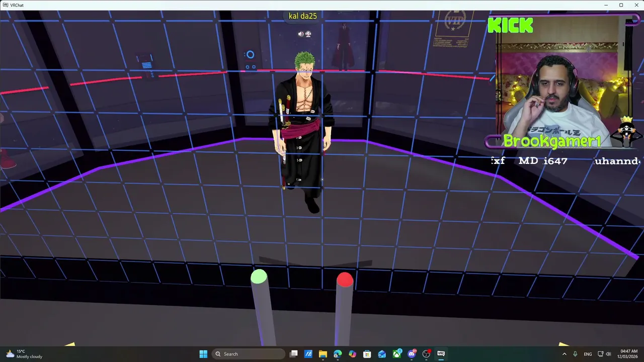This screenshot has width=644, height=362.
Task: Click the headset avatar icon under kal da25
Action: tap(308, 34)
